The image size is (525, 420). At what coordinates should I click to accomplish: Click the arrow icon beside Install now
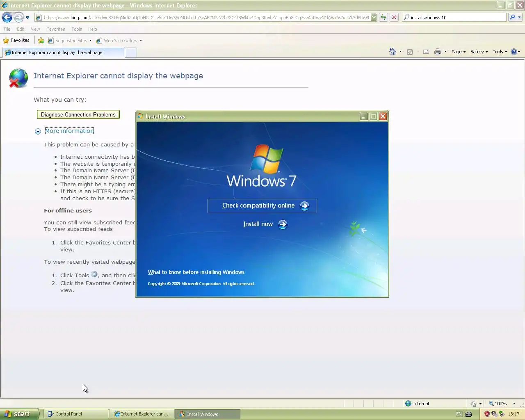coord(283,224)
